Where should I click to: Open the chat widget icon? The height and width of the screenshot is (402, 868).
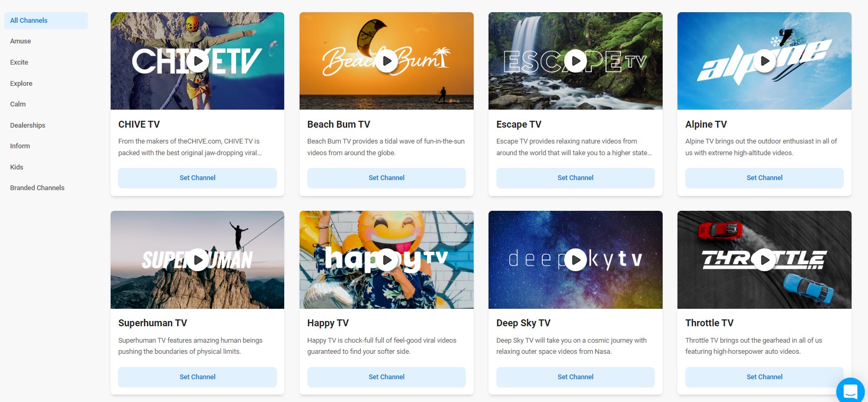(851, 391)
